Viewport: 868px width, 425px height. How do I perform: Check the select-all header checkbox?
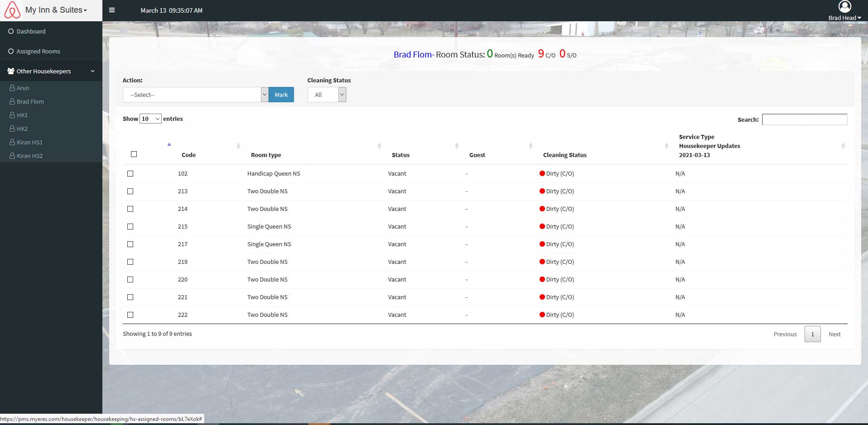pyautogui.click(x=134, y=154)
